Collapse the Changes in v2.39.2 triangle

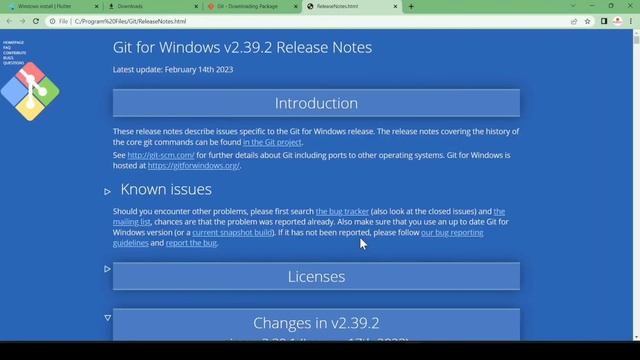click(x=107, y=318)
